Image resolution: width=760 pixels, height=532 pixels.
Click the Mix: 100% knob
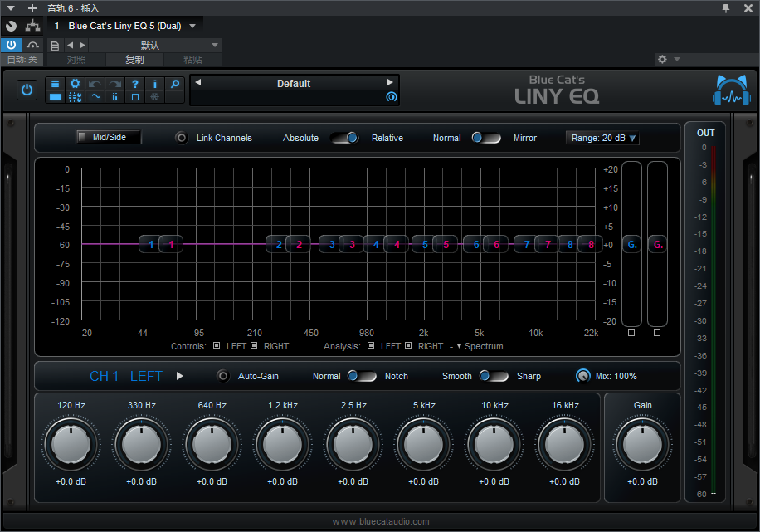point(583,376)
